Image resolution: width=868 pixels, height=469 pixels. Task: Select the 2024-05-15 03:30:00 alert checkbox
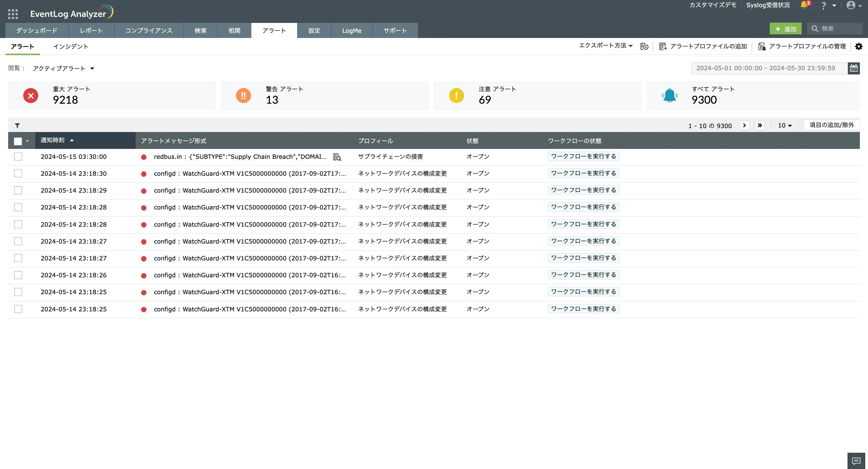click(18, 157)
